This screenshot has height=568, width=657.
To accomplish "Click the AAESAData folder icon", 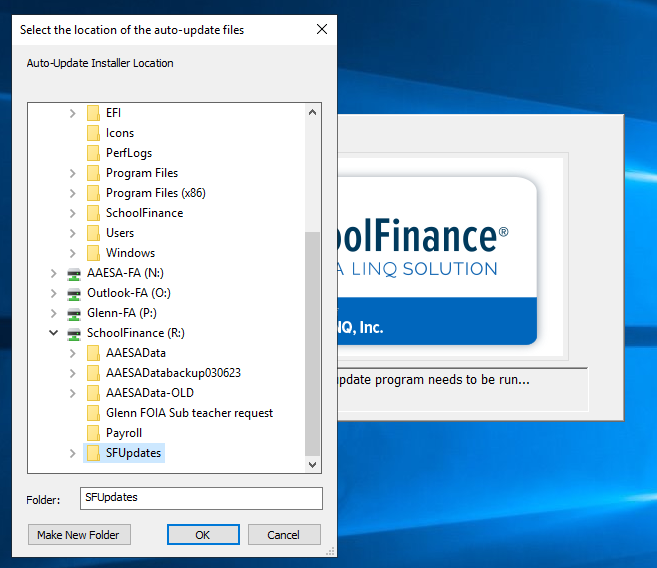I will (x=93, y=353).
